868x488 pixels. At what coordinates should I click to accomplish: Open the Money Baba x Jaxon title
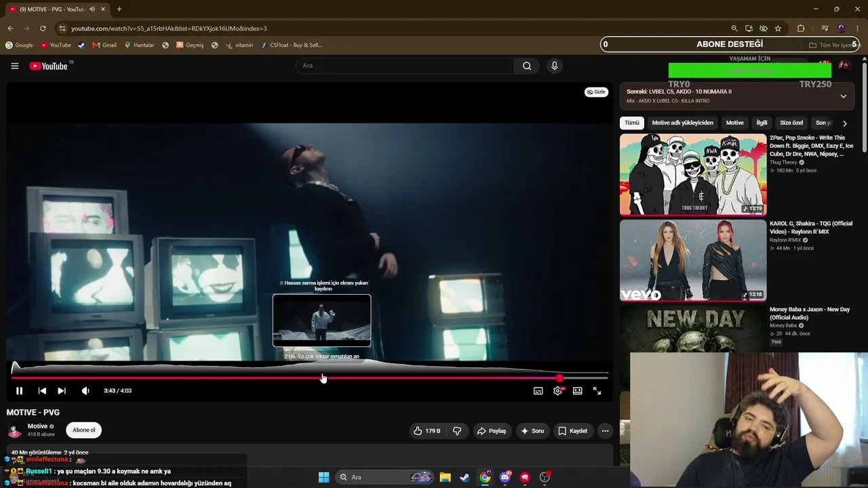click(x=810, y=313)
